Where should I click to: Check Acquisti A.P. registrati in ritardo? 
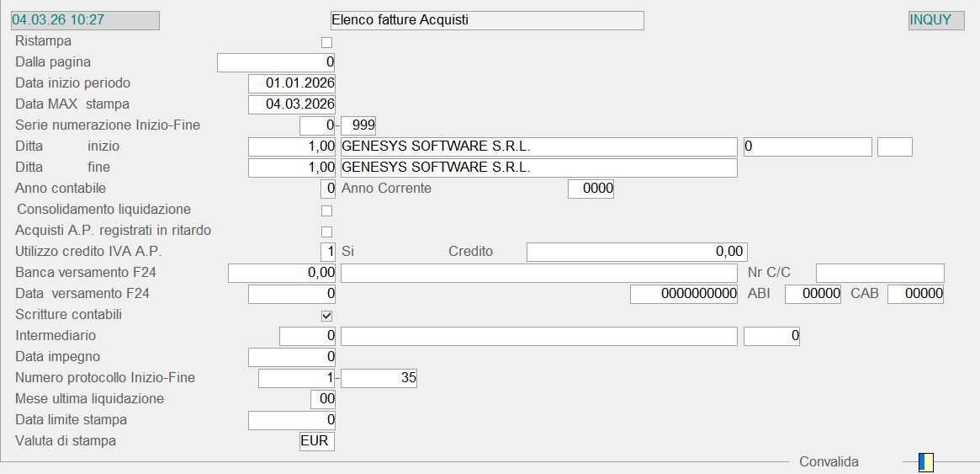327,232
